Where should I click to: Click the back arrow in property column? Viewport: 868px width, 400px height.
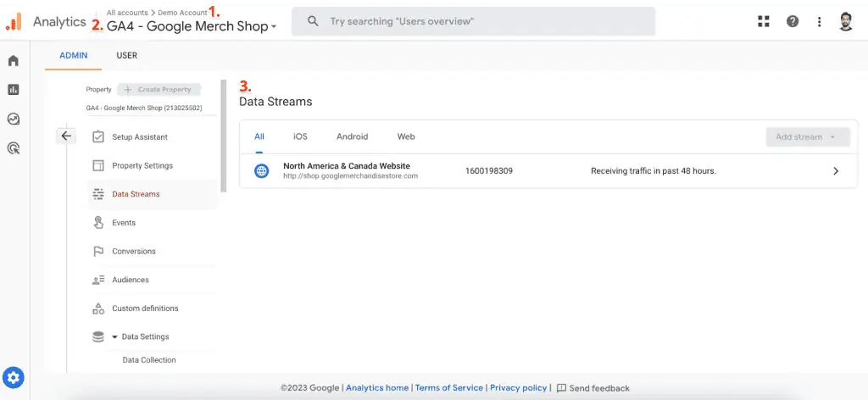click(x=66, y=136)
